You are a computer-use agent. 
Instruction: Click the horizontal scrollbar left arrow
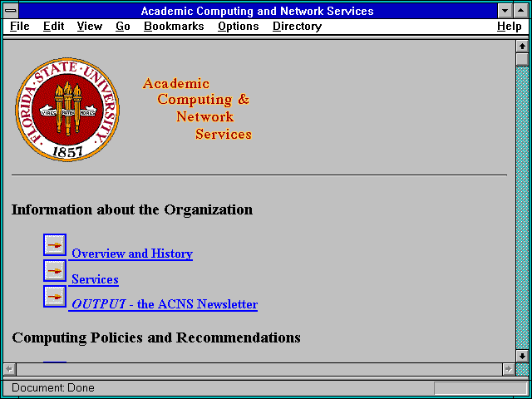[9, 369]
